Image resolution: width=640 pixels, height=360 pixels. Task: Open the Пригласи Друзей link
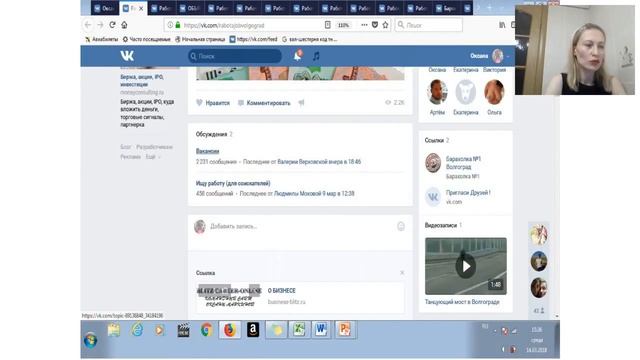coord(468,192)
